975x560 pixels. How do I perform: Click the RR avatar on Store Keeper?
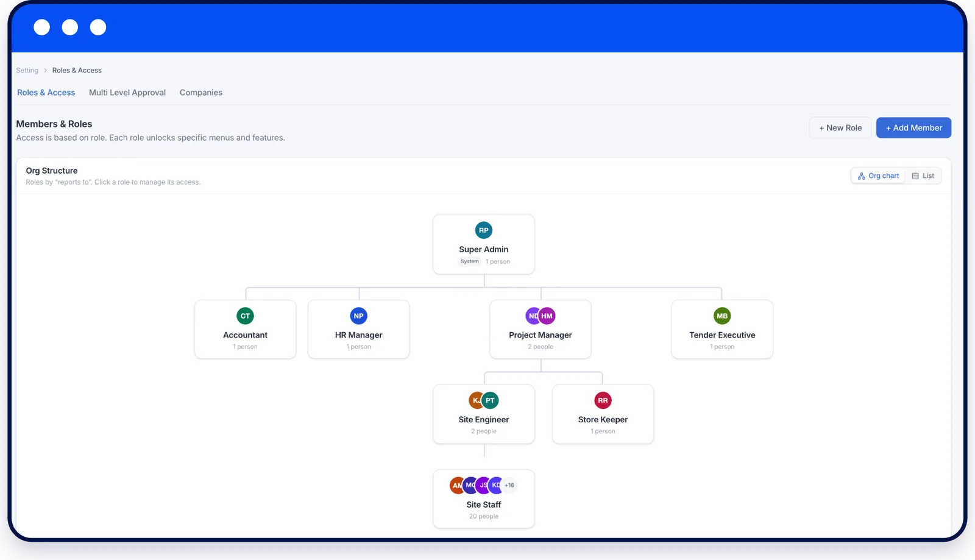[603, 400]
